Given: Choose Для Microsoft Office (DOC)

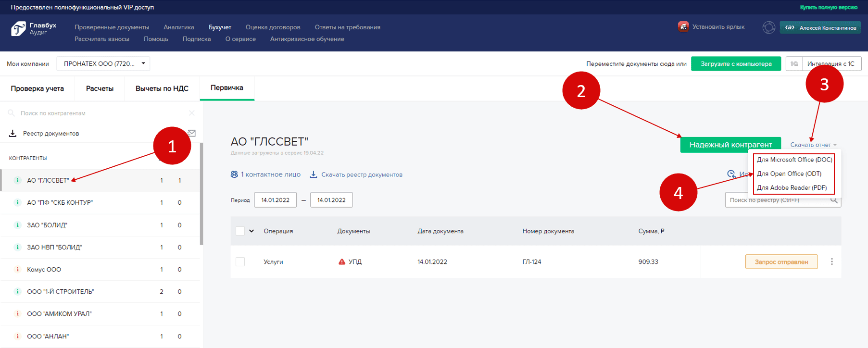Looking at the screenshot, I should pos(794,160).
